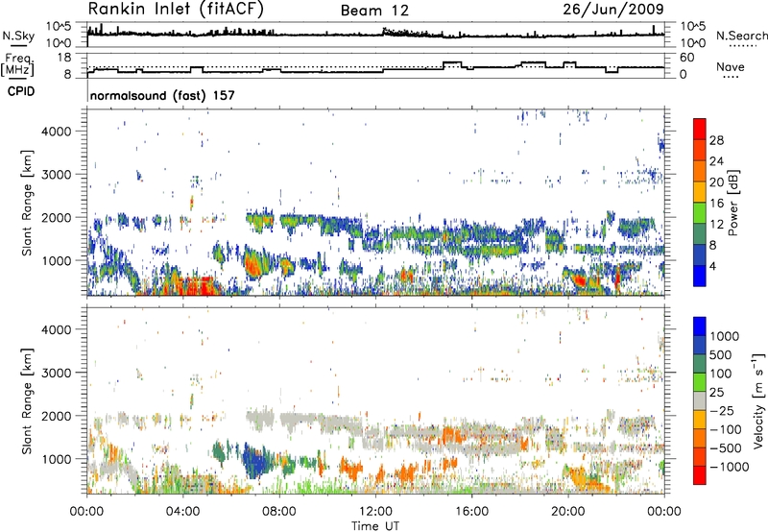The height and width of the screenshot is (532, 768).
Task: Click the 'Nave' legend label
Action: tap(731, 66)
